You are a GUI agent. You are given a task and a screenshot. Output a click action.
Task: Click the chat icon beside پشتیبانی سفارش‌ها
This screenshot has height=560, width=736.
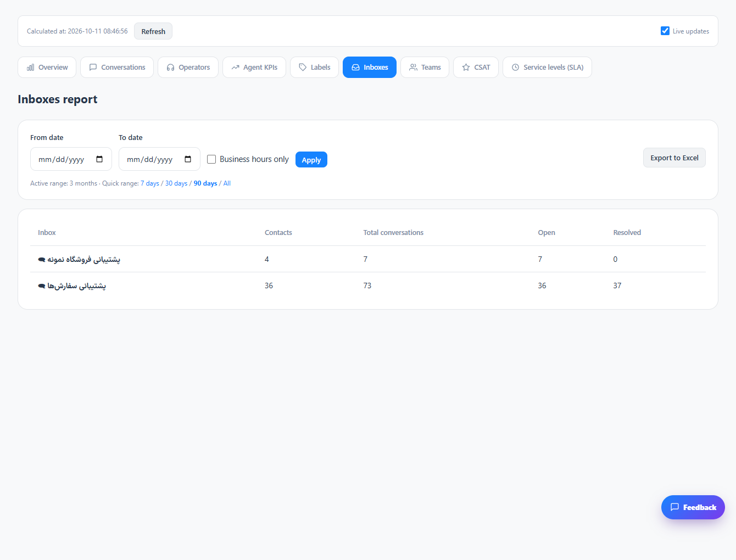(41, 286)
